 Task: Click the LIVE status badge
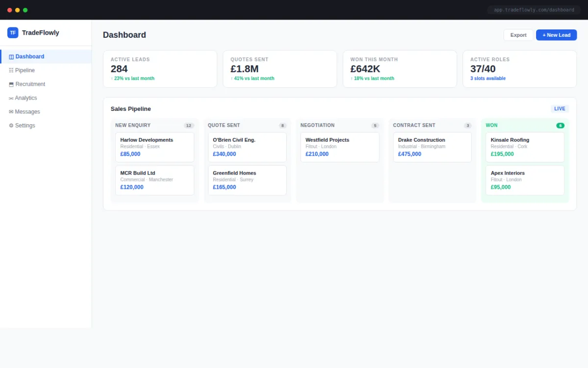click(560, 109)
